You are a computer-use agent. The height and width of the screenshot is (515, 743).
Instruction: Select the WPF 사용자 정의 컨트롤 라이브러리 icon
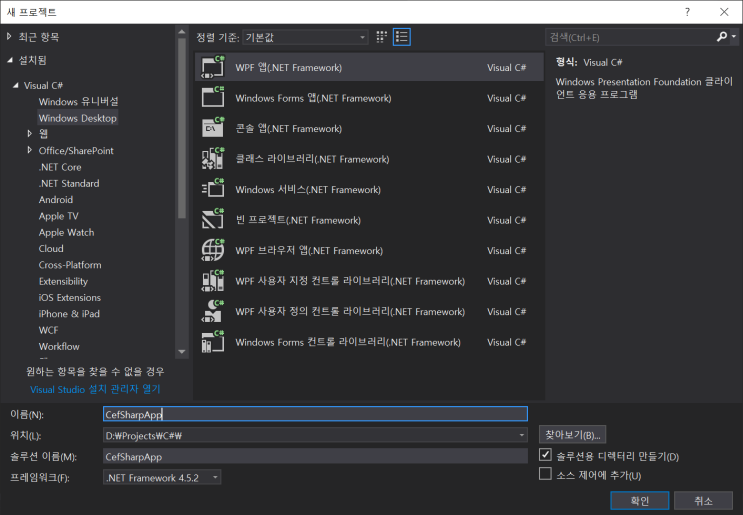coord(213,311)
